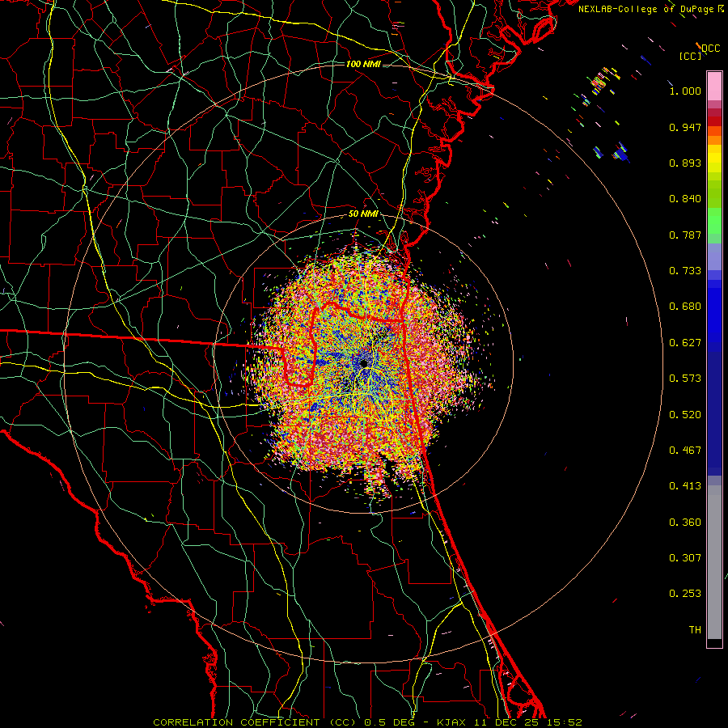
Task: Click the KJAX radar site identifier
Action: (x=451, y=722)
